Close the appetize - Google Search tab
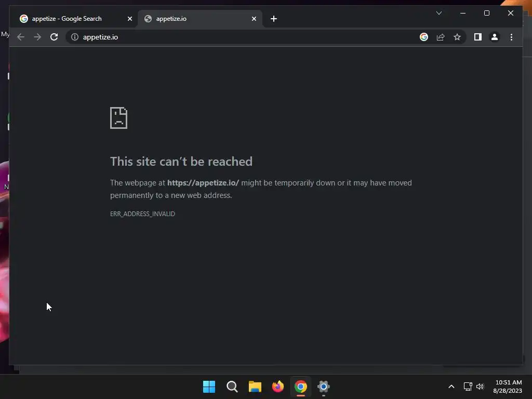532x399 pixels. point(129,19)
